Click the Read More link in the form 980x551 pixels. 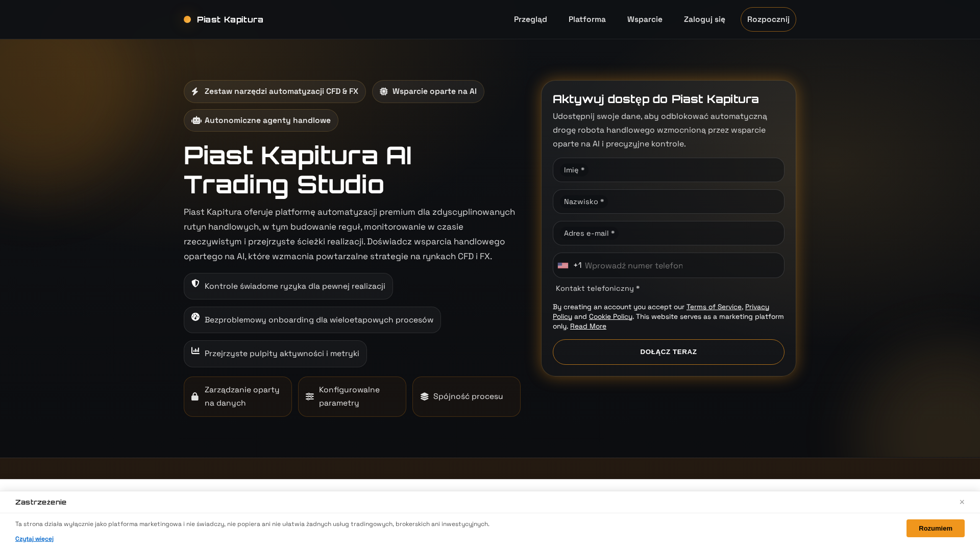click(588, 326)
